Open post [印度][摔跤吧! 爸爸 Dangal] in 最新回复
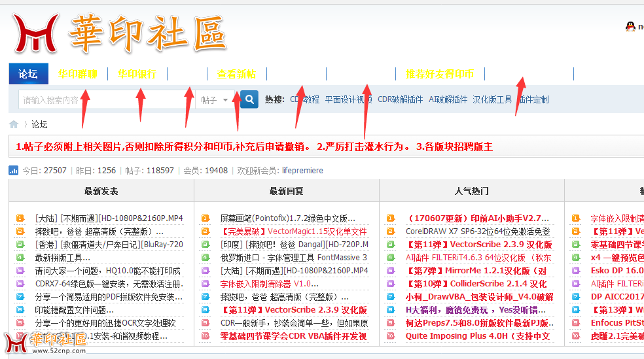This screenshot has width=644, height=359. click(295, 245)
